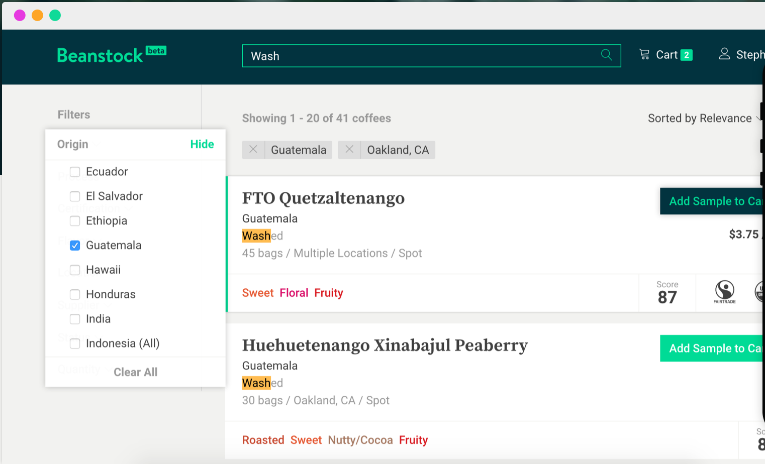Remove the Oakland, CA filter chip
The image size is (765, 464).
pyautogui.click(x=349, y=150)
